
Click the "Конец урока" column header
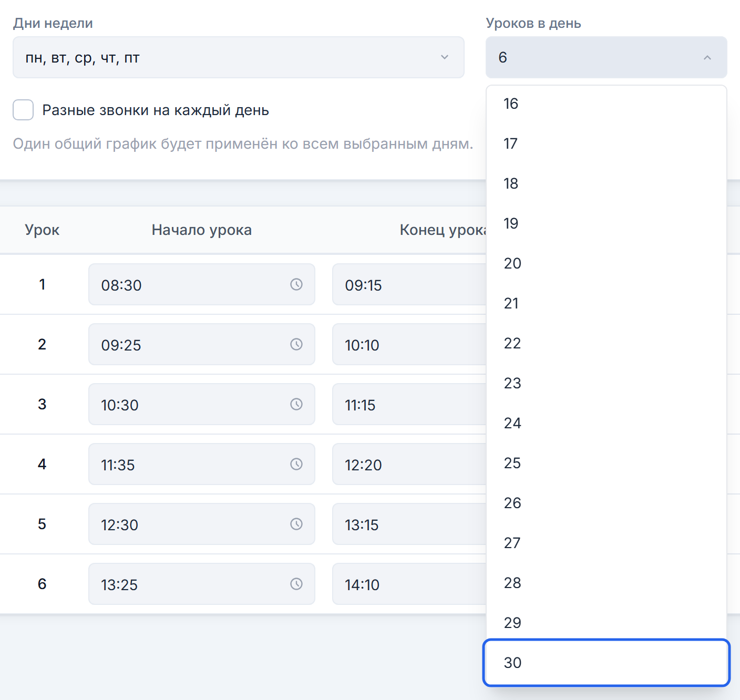(443, 230)
